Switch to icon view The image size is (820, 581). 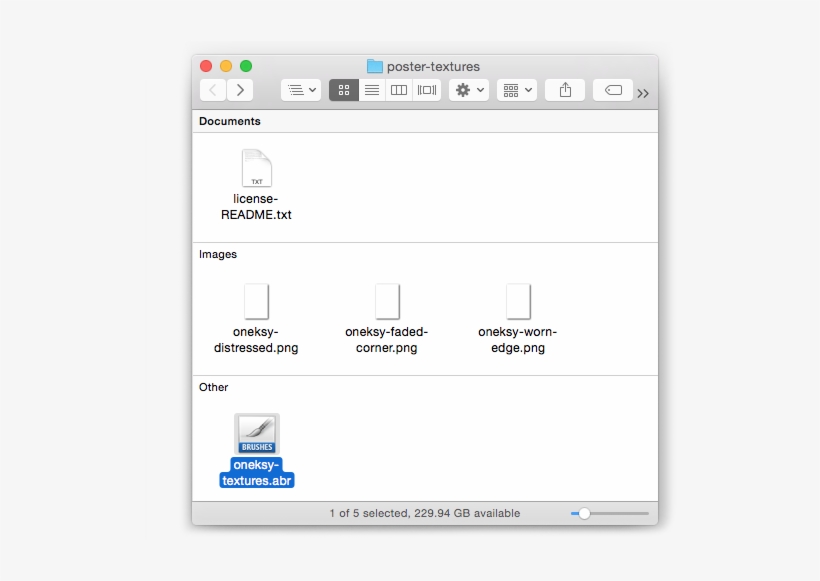coord(343,90)
